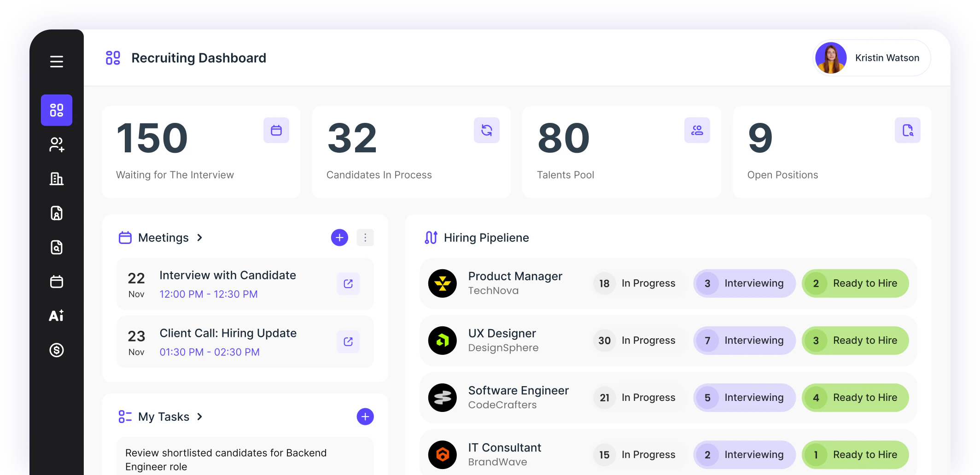Click the Hiring Pipeline icon
The height and width of the screenshot is (475, 980).
431,237
